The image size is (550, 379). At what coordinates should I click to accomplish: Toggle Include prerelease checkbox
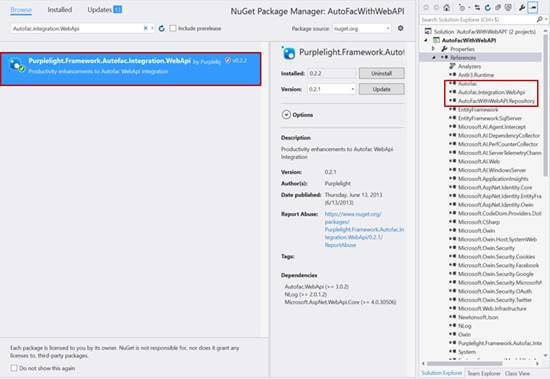point(173,28)
